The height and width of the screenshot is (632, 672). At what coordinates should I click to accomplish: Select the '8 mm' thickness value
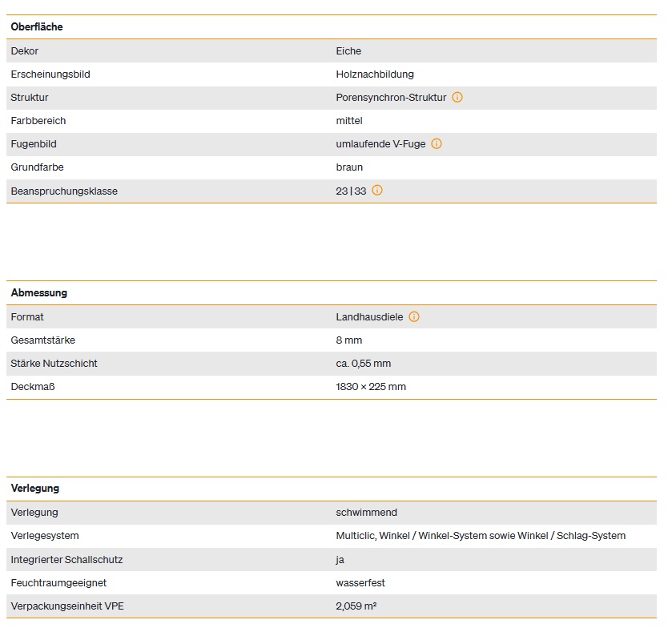tap(349, 340)
